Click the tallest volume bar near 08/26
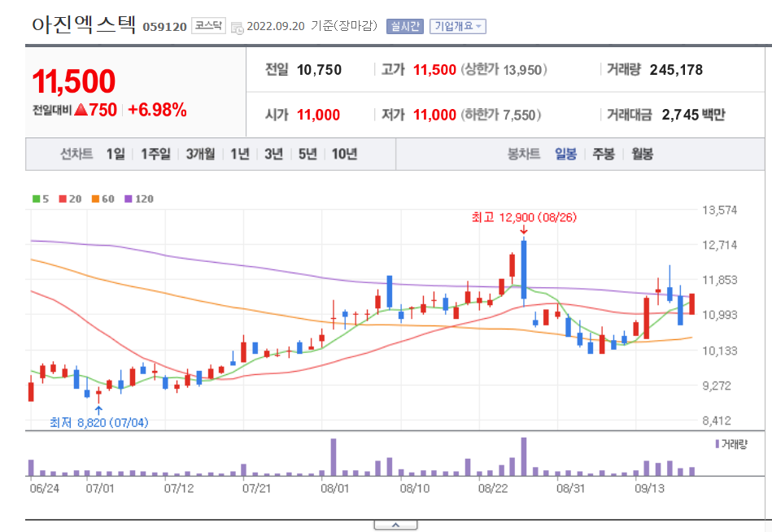Screen dimensions: 772x532 [x=524, y=456]
